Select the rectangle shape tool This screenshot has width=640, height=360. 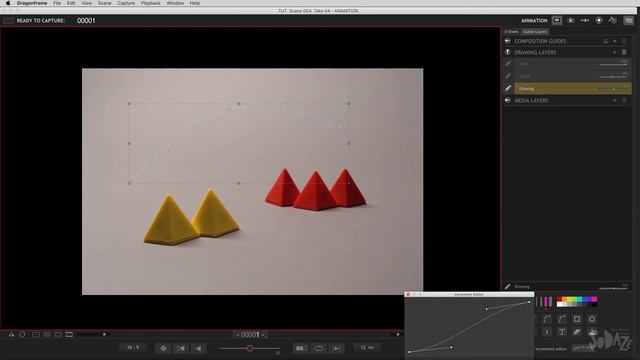[x=577, y=319]
